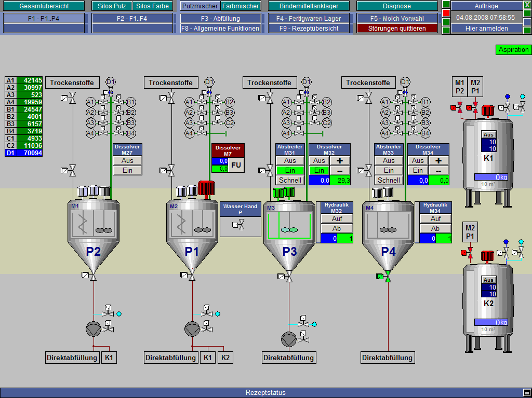Decrease Dissolver M34 speed with minus
532x398 pixels.
(438, 171)
